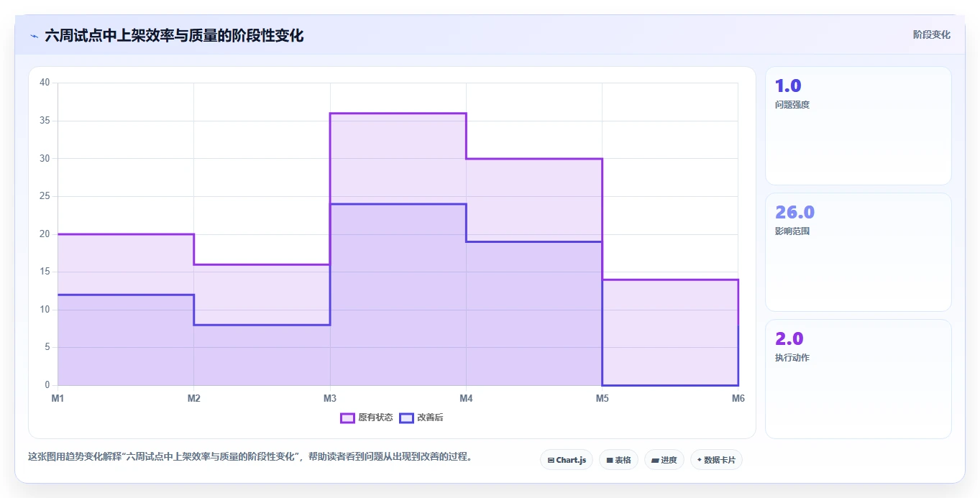The height and width of the screenshot is (498, 980).
Task: Open the 问题强度 metric card
Action: 858,126
